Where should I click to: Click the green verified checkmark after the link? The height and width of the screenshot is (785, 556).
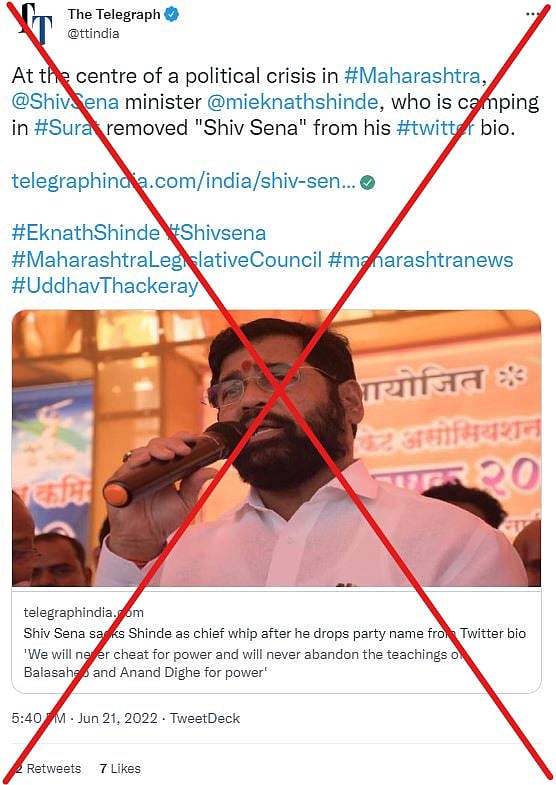[367, 182]
